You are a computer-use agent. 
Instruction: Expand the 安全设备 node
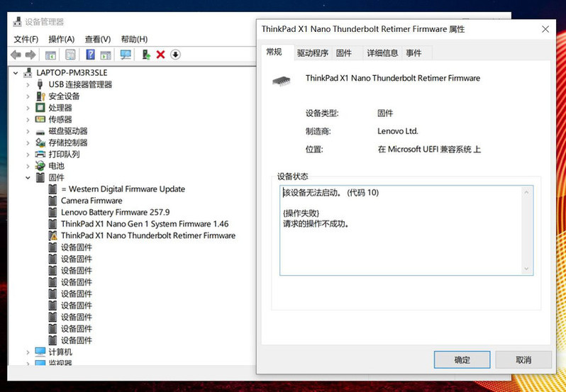(28, 96)
